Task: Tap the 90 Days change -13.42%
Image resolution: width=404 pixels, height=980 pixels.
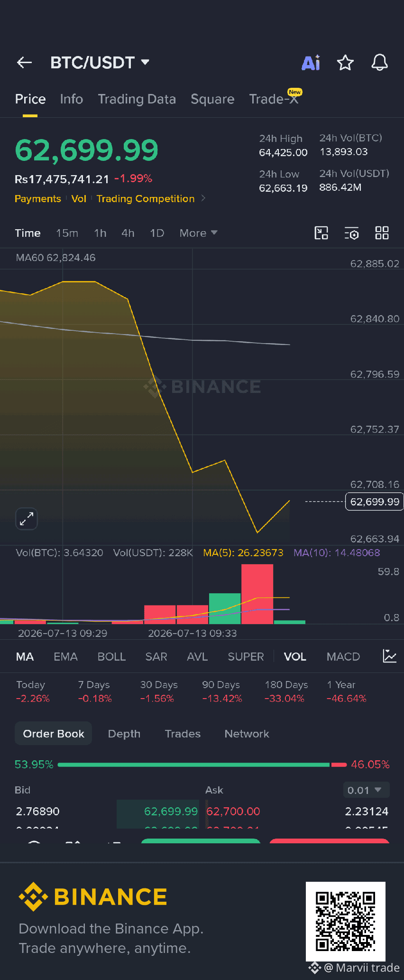Action: pyautogui.click(x=222, y=699)
